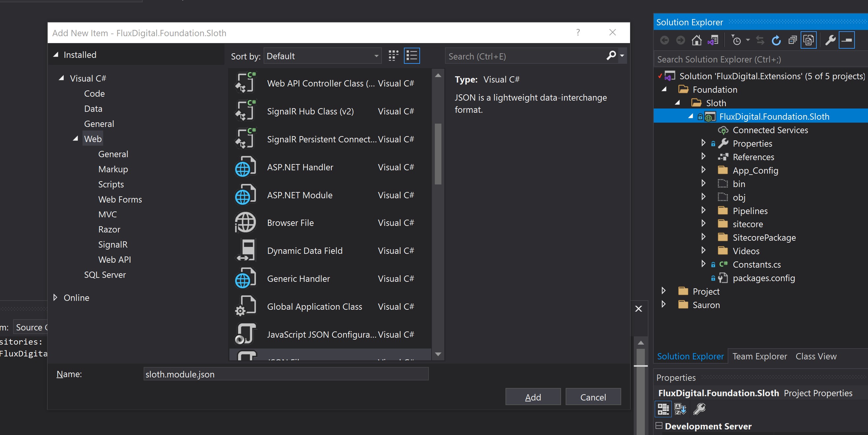868x435 pixels.
Task: Switch to Solution Explorer tab
Action: pyautogui.click(x=690, y=356)
